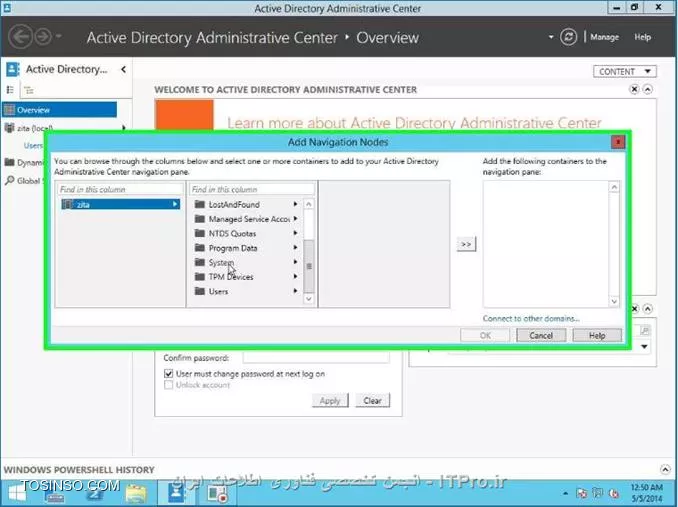Select the NTDS Quotas folder icon
Image resolution: width=678 pixels, height=507 pixels.
pos(199,233)
